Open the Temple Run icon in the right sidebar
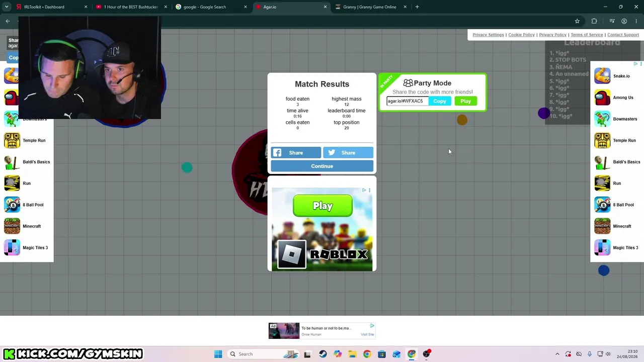 point(602,140)
